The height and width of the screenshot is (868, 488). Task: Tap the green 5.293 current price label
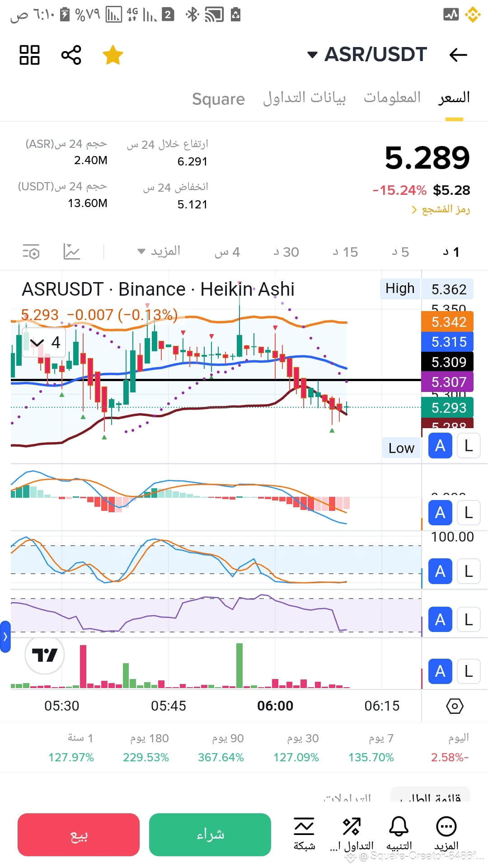(x=447, y=408)
